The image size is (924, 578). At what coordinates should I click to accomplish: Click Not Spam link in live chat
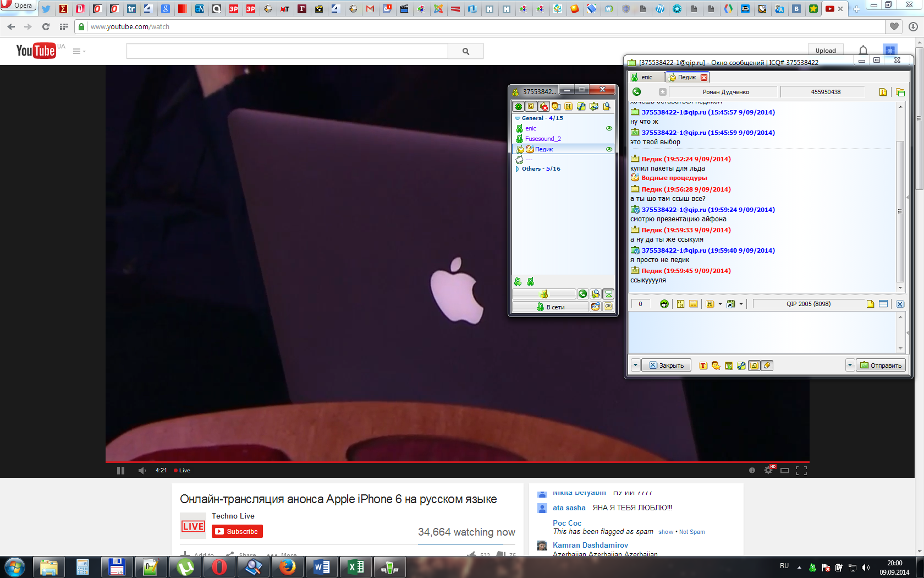click(692, 532)
